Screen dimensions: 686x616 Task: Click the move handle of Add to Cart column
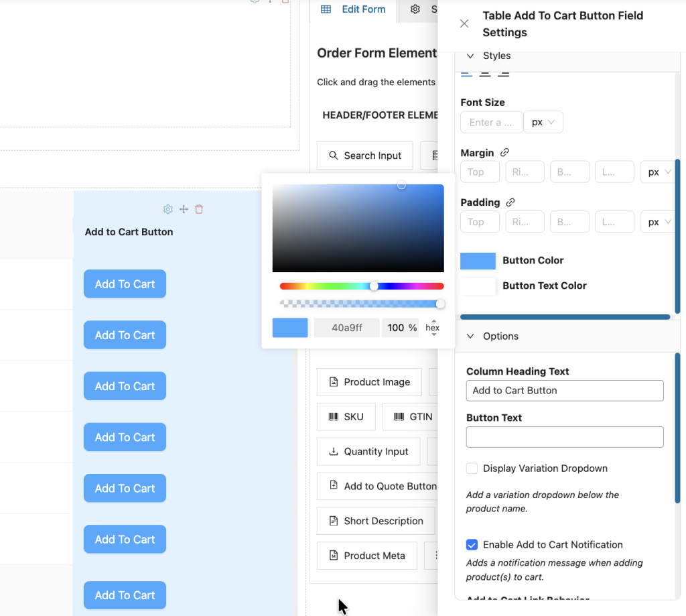click(184, 209)
